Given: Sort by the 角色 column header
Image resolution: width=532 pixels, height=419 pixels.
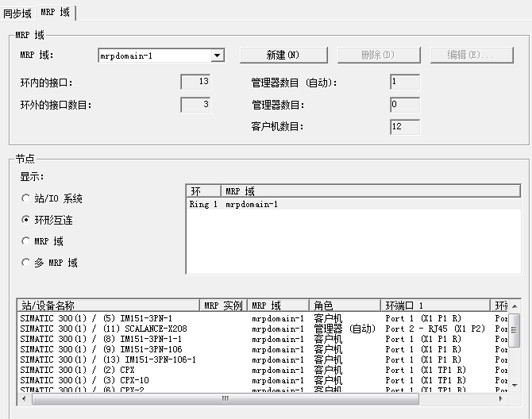Looking at the screenshot, I should 345,306.
